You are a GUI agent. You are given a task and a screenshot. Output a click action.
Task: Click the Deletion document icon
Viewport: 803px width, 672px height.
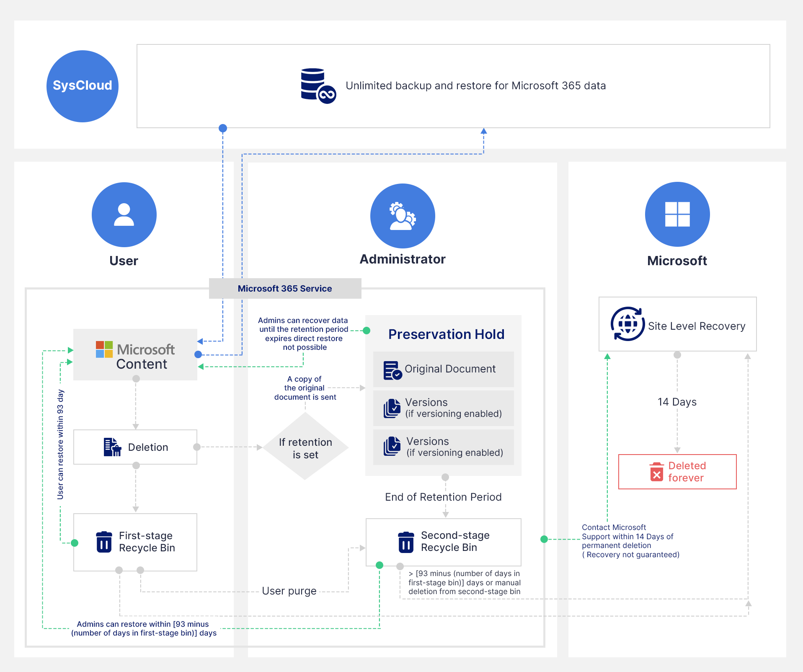tap(112, 447)
